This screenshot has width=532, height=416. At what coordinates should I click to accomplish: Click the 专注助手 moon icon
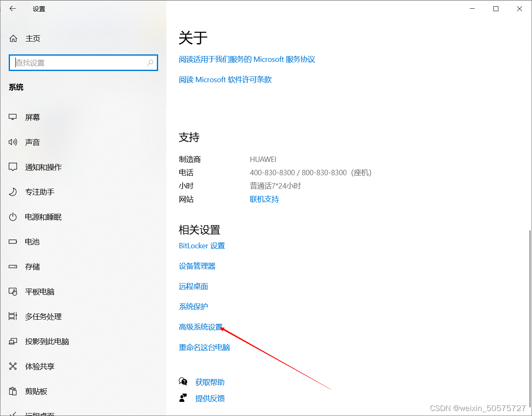click(x=13, y=192)
